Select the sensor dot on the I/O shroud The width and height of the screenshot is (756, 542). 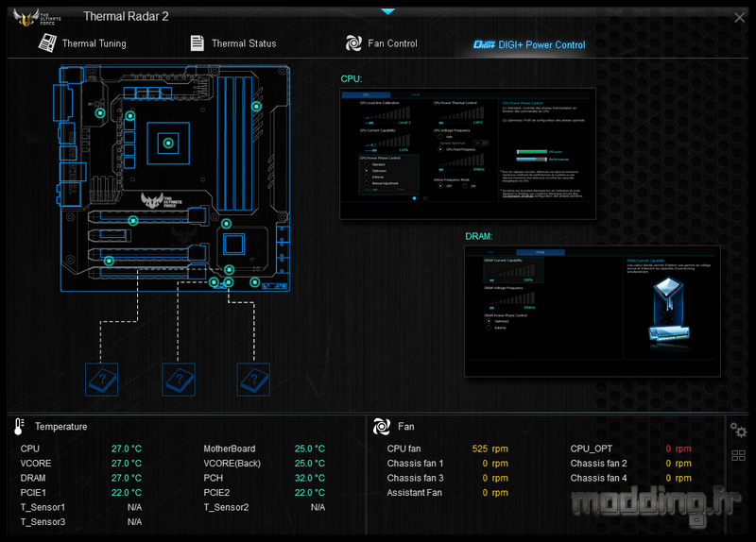tap(100, 113)
